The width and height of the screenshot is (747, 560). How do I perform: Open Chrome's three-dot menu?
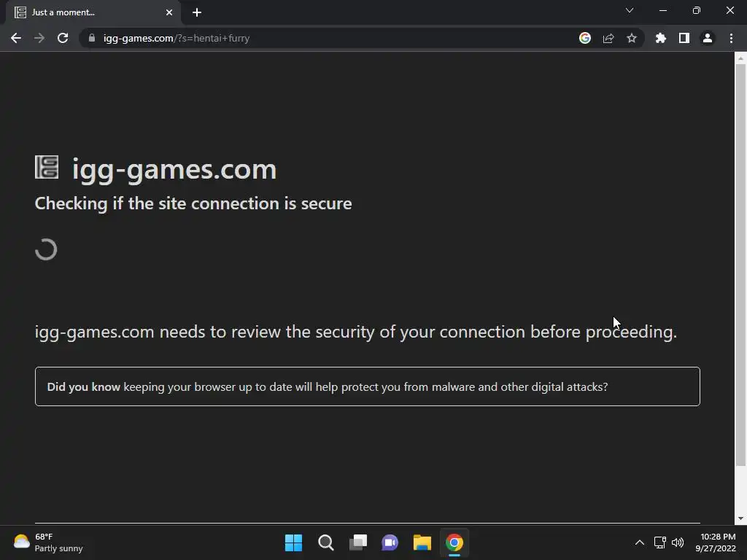tap(731, 38)
